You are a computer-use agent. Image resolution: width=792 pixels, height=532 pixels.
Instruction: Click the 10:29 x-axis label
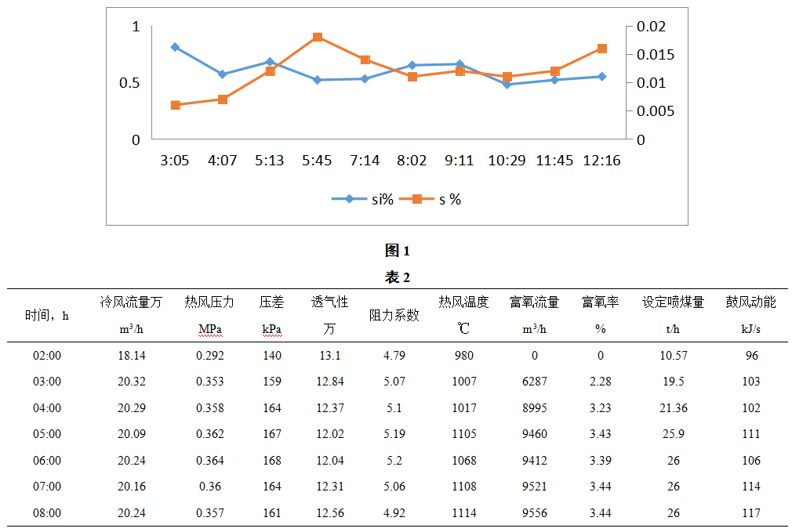[507, 161]
